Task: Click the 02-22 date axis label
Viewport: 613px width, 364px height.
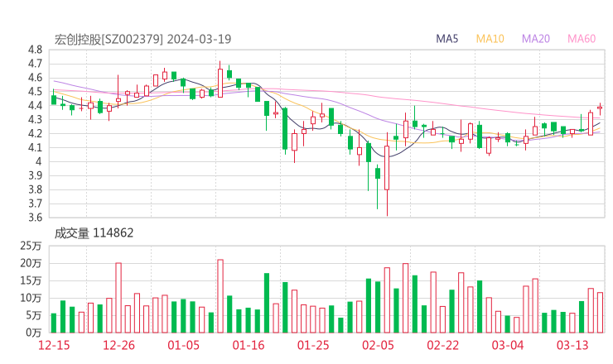Action: pos(442,345)
